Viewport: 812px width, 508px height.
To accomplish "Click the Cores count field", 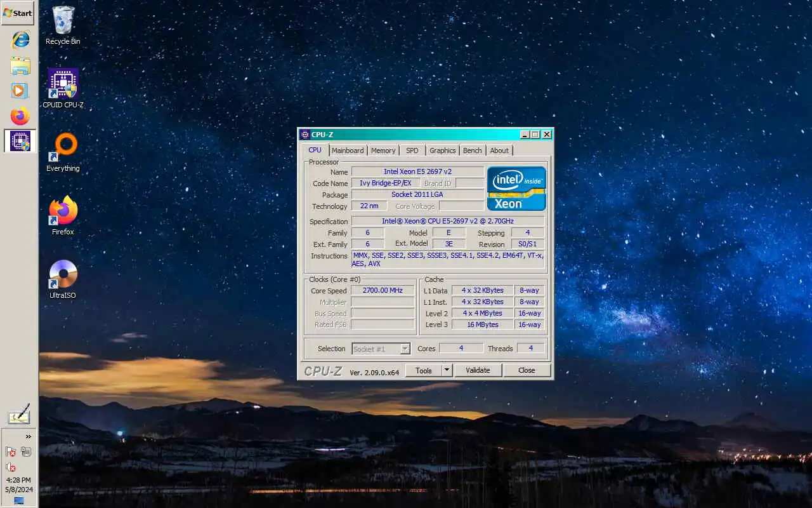I will point(461,348).
